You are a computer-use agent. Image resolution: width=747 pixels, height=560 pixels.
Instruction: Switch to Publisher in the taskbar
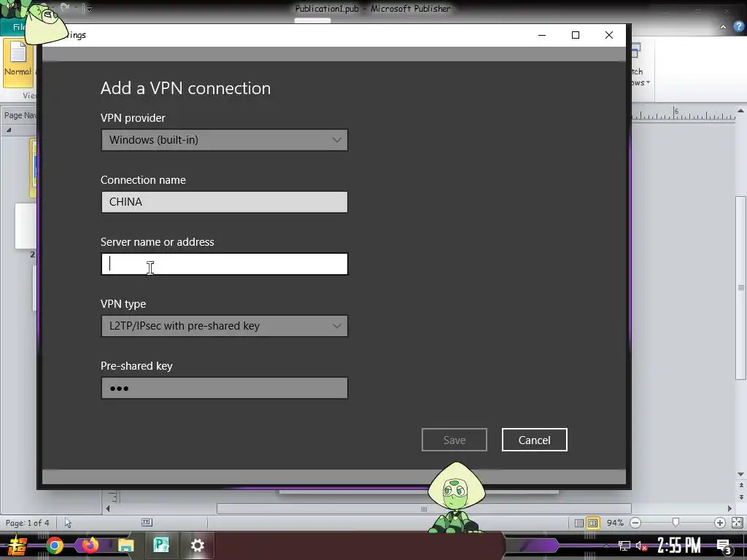click(x=161, y=545)
